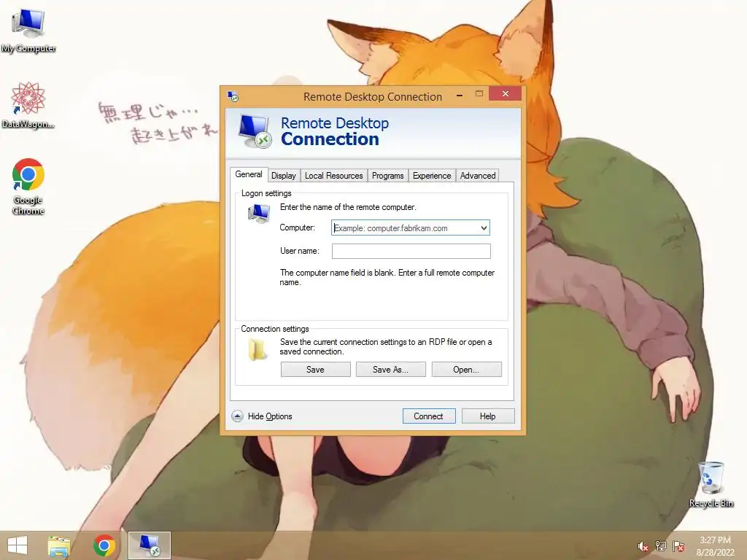Click the Save As... button

pyautogui.click(x=391, y=370)
